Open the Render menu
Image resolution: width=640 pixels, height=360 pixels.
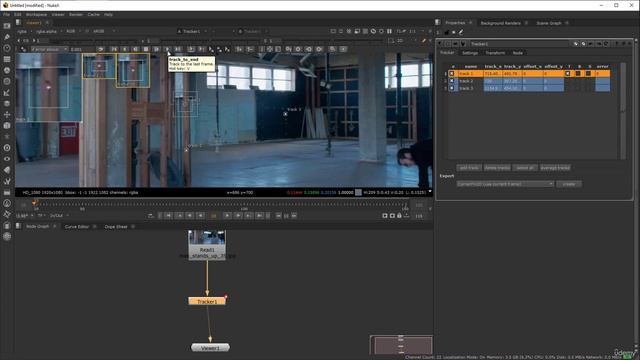pyautogui.click(x=76, y=14)
